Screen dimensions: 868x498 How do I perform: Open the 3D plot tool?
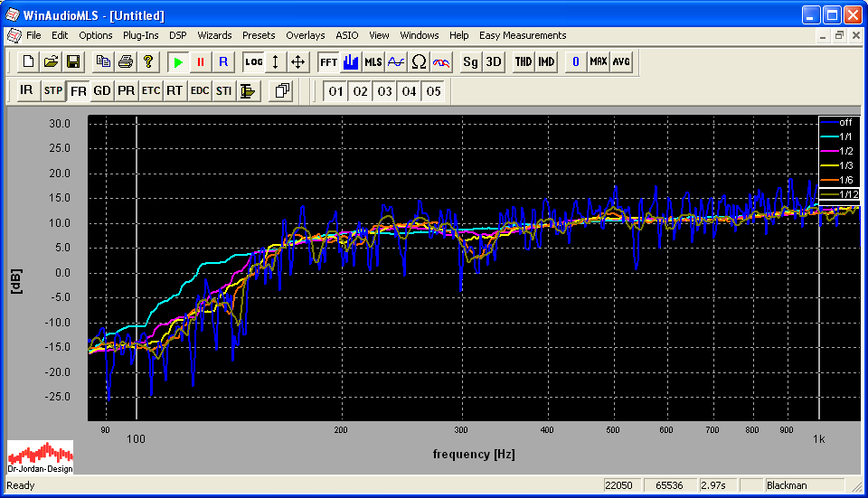pos(493,61)
